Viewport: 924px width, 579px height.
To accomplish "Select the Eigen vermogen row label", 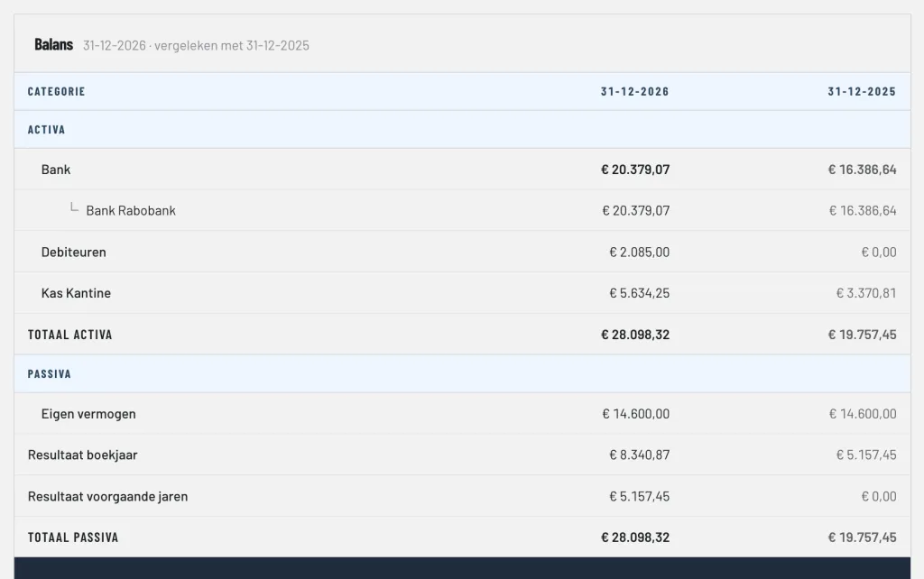I will pyautogui.click(x=88, y=414).
